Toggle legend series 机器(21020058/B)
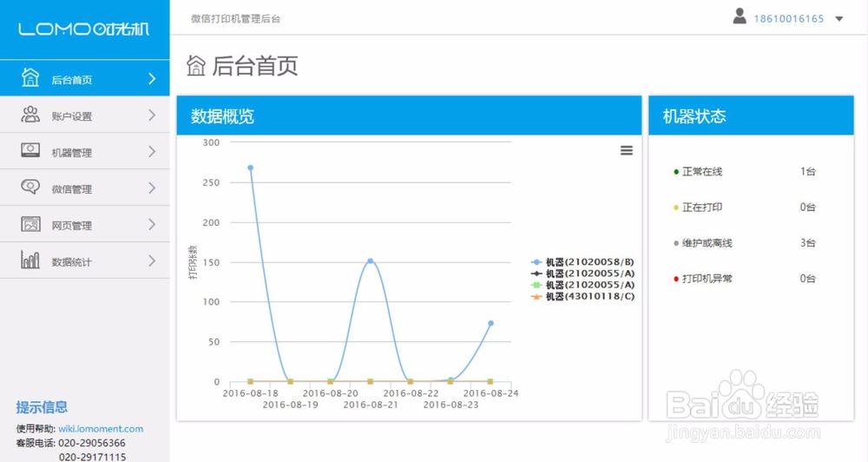Image resolution: width=868 pixels, height=462 pixels. (x=583, y=262)
